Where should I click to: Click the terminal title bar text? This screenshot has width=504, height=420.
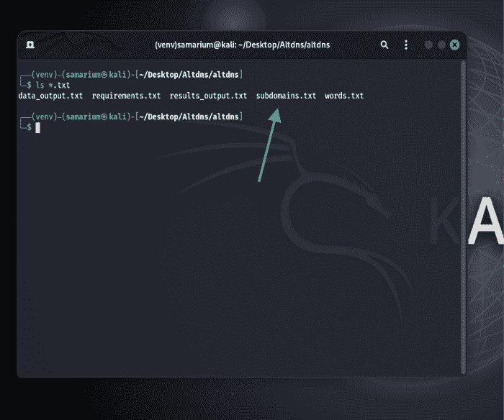coord(243,45)
